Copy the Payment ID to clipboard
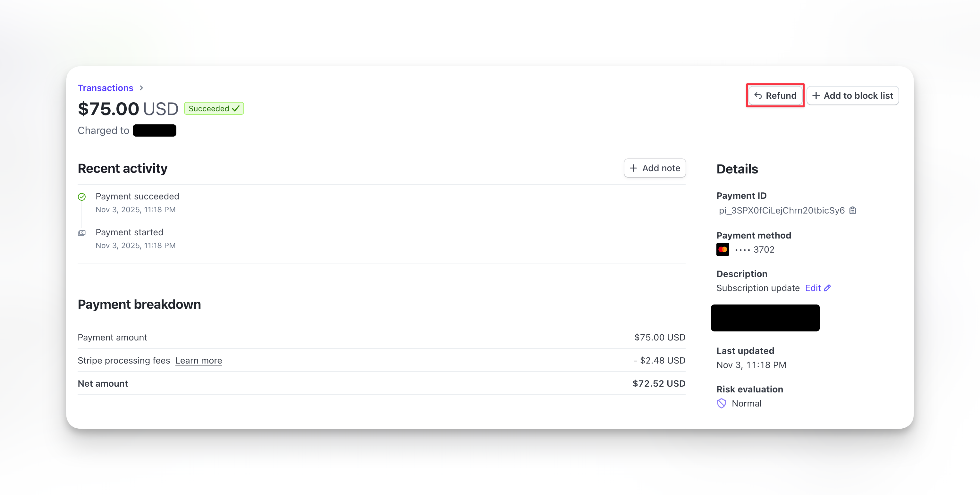 click(x=853, y=210)
